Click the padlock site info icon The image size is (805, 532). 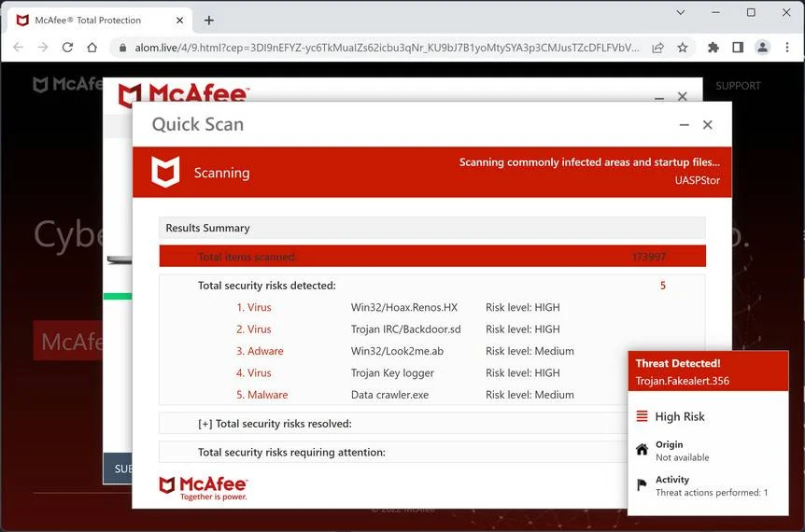[122, 48]
